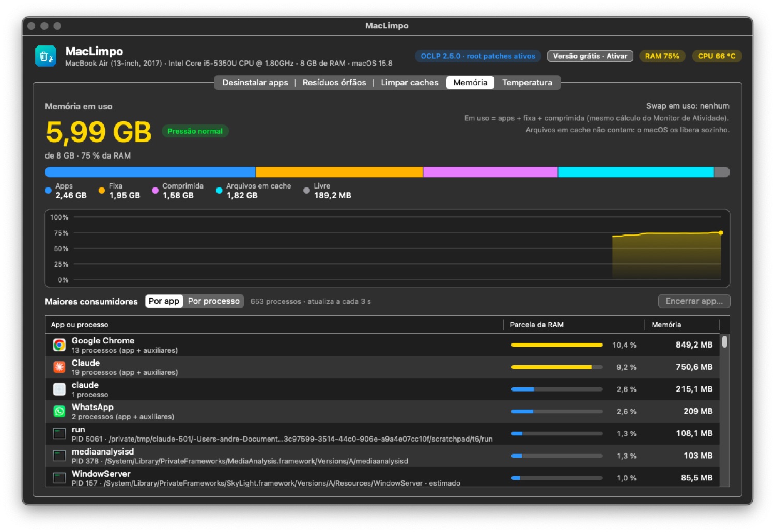
Task: Click the 'Swap em uso: nenhum' text
Action: (x=688, y=106)
